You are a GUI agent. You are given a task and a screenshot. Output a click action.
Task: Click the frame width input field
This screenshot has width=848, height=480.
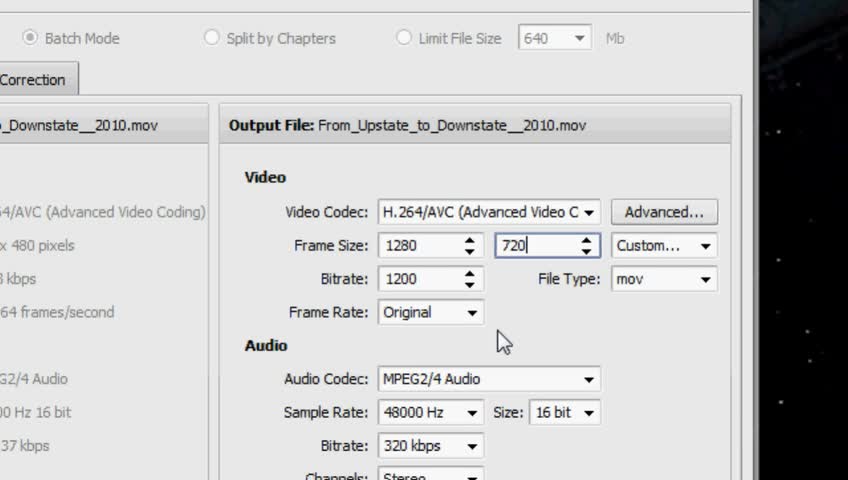[417, 246]
